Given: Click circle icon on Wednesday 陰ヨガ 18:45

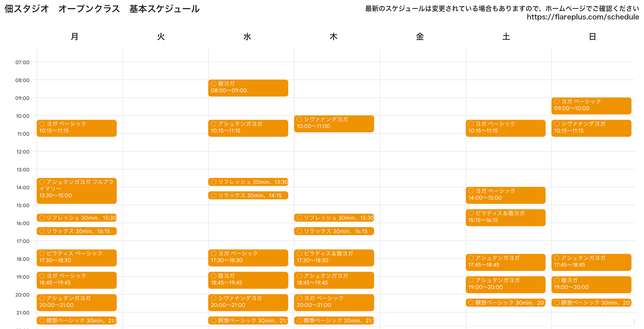Looking at the screenshot, I should pyautogui.click(x=214, y=276).
